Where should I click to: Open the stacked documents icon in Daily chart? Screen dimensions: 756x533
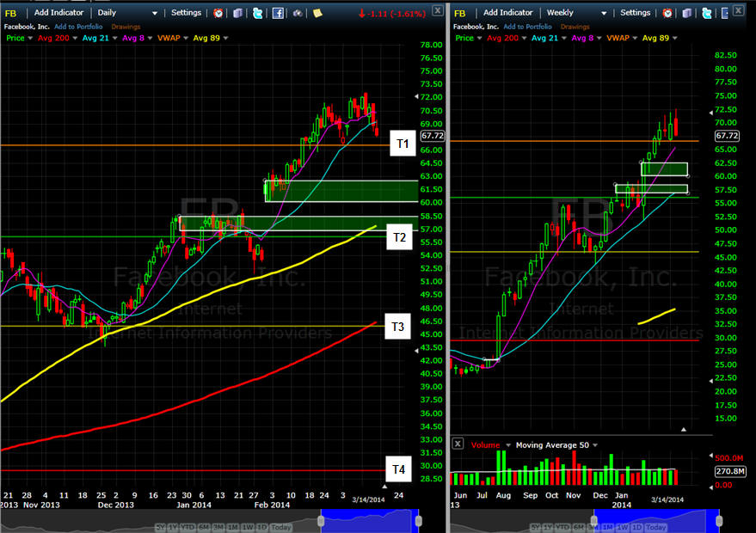(x=237, y=13)
